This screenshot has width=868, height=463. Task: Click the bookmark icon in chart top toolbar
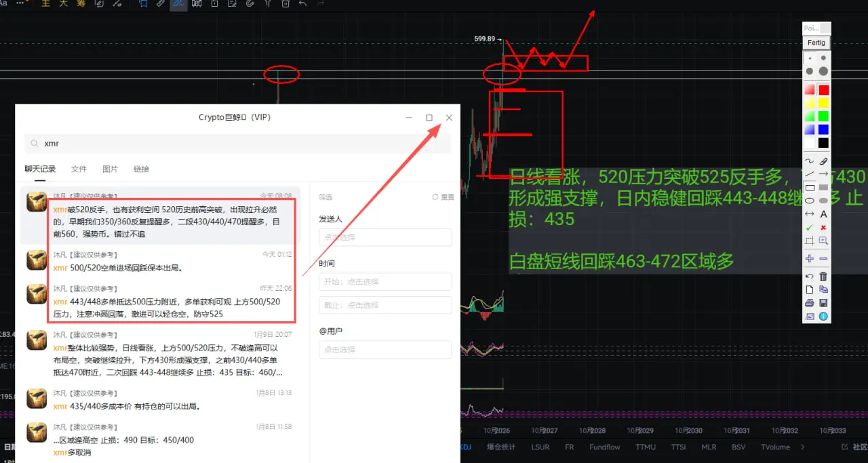pyautogui.click(x=143, y=4)
